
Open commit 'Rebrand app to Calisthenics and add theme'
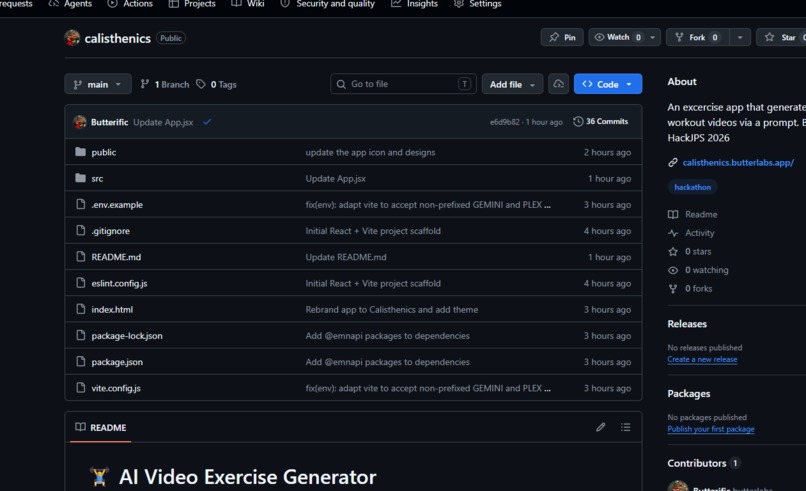pyautogui.click(x=392, y=310)
